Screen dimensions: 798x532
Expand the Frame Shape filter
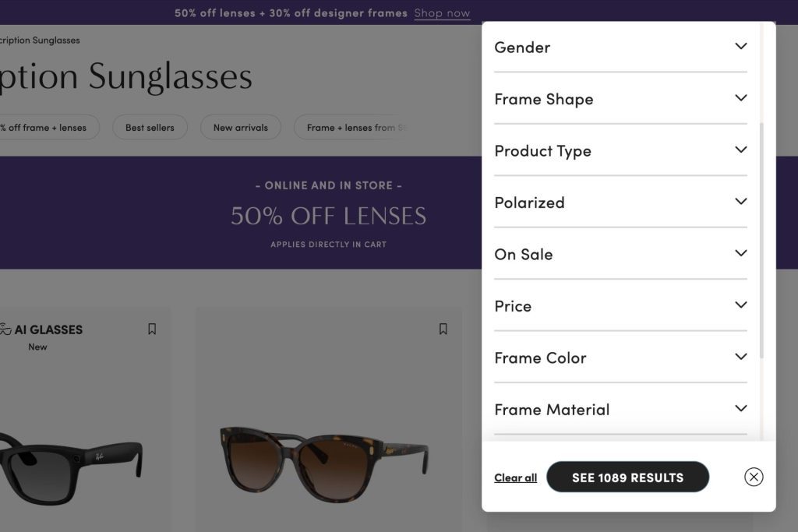(x=620, y=99)
